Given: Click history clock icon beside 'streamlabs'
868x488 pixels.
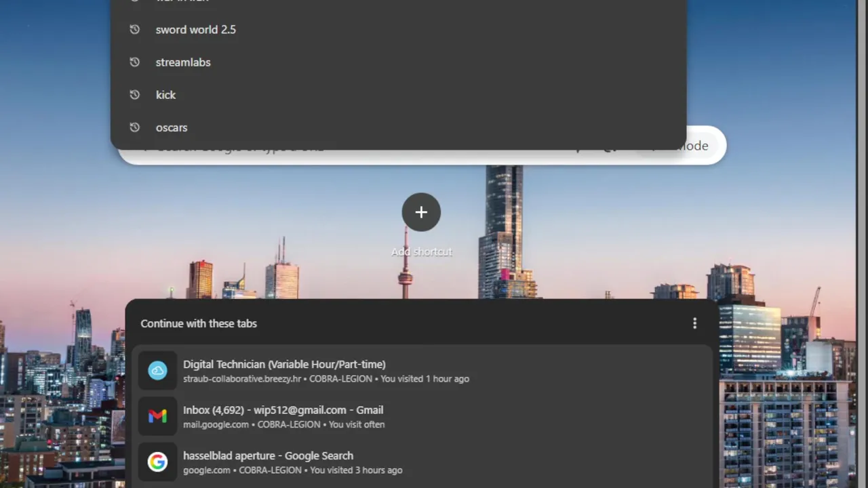Looking at the screenshot, I should pos(134,62).
